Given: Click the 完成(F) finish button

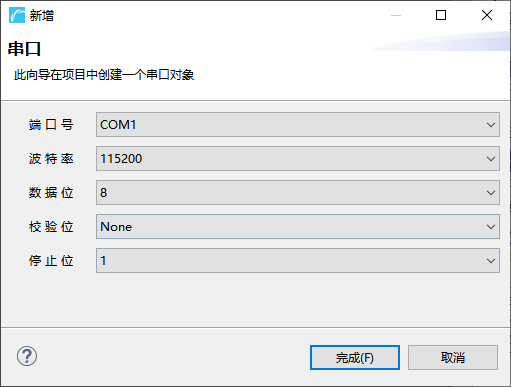Looking at the screenshot, I should point(355,358).
